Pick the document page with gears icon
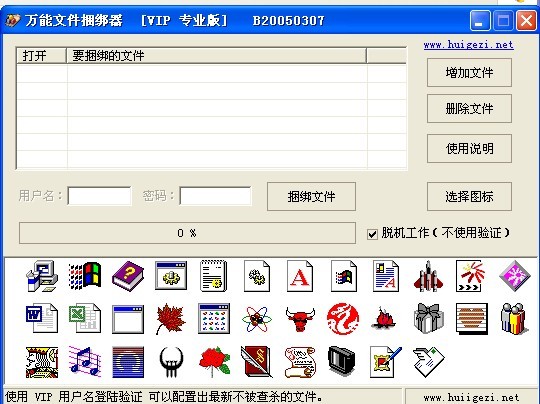This screenshot has height=404, width=540. point(257,276)
